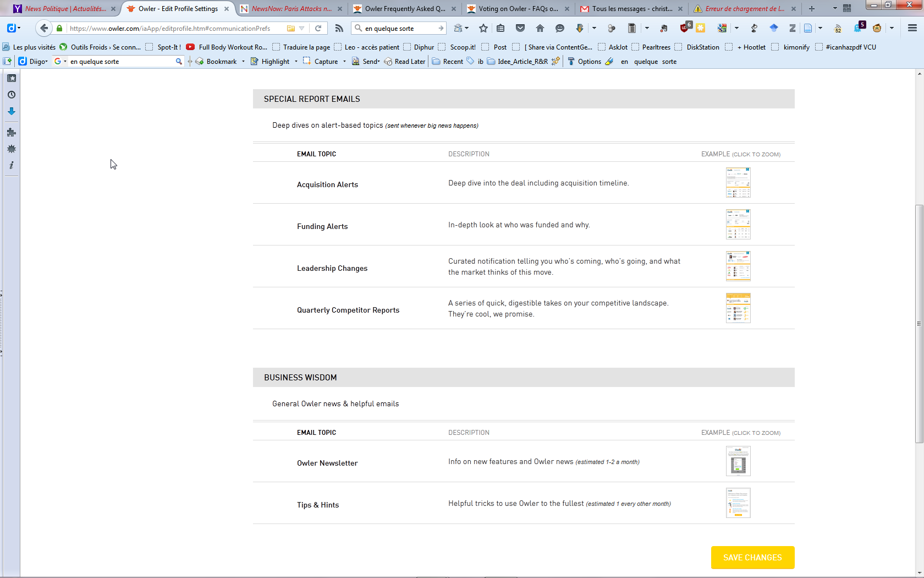Image resolution: width=924 pixels, height=578 pixels.
Task: Open downloads arrow in navigation toolbar
Action: click(x=580, y=28)
